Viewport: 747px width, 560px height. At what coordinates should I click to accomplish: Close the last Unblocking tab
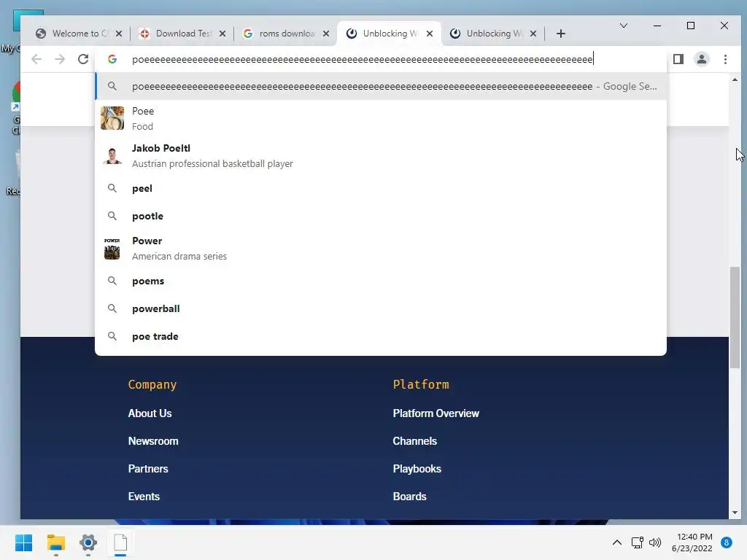(533, 34)
